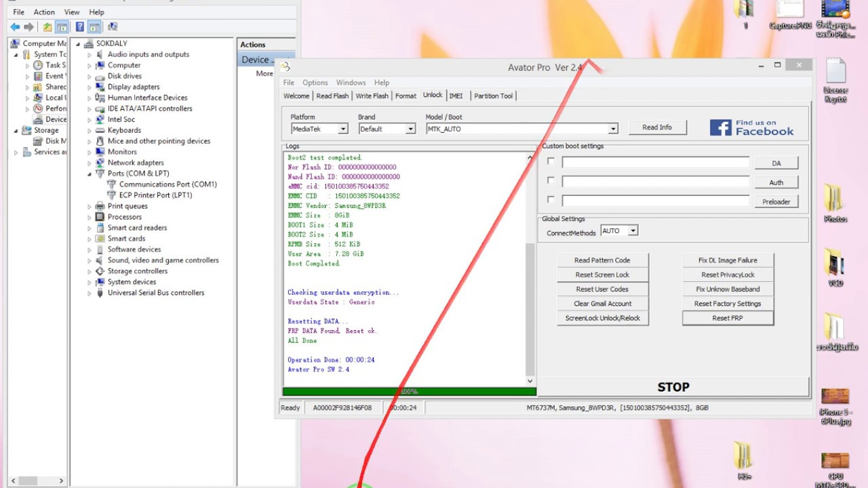The image size is (868, 488).
Task: Open the Action menu in Computer Management
Action: (44, 12)
